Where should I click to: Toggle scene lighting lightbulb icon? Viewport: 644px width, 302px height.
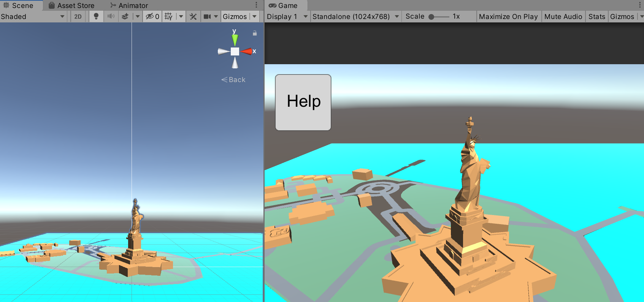pos(96,16)
